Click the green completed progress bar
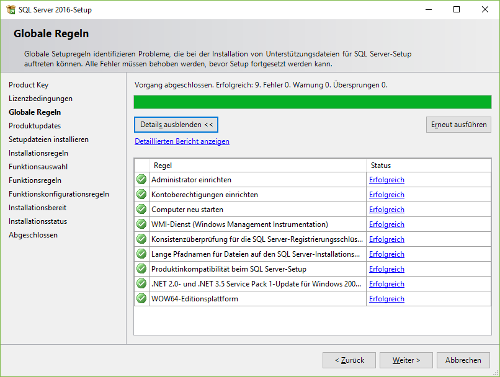Screen dimensions: 500x377 [x=312, y=102]
